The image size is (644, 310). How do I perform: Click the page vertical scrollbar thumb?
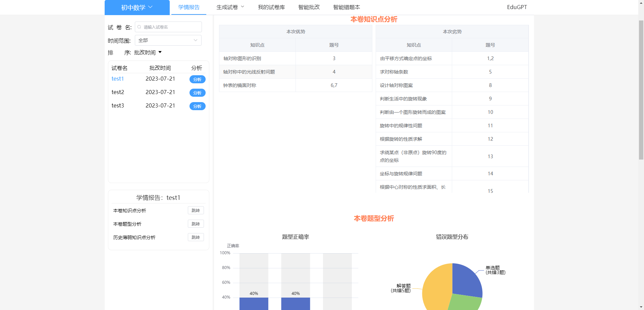[x=641, y=90]
